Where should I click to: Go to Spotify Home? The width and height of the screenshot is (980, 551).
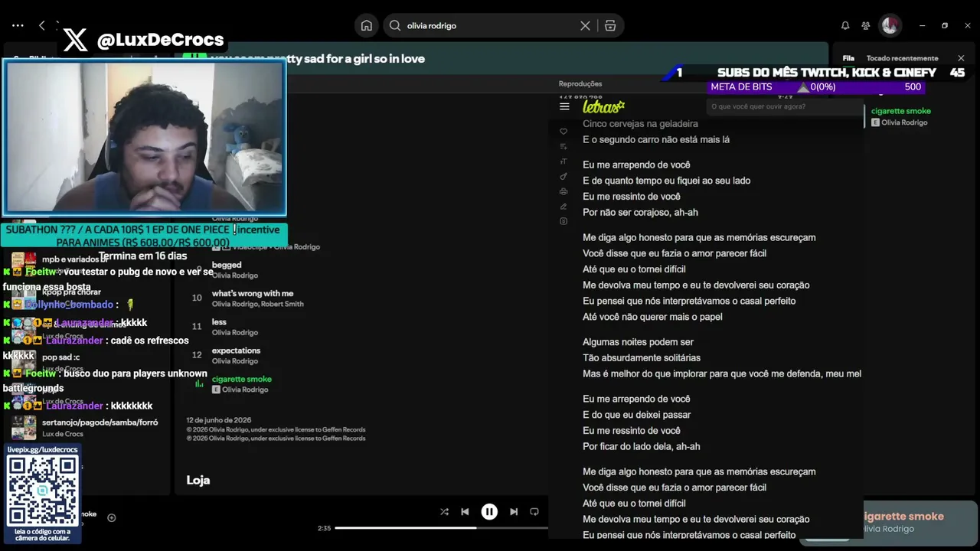pos(367,25)
